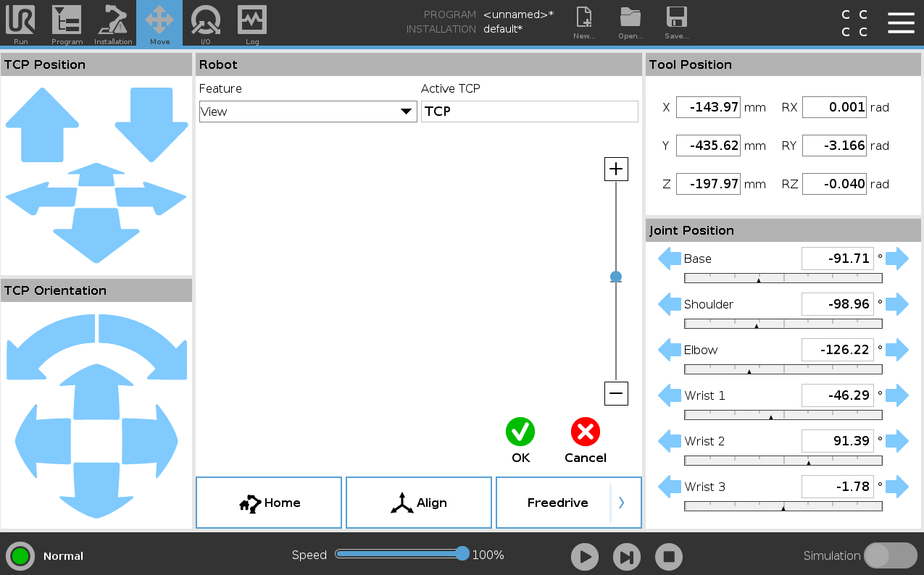
Task: Open the I/O tab
Action: (206, 23)
